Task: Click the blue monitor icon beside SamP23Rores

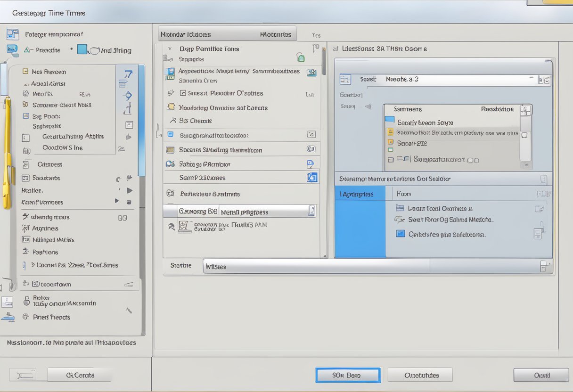Action: coord(312,177)
